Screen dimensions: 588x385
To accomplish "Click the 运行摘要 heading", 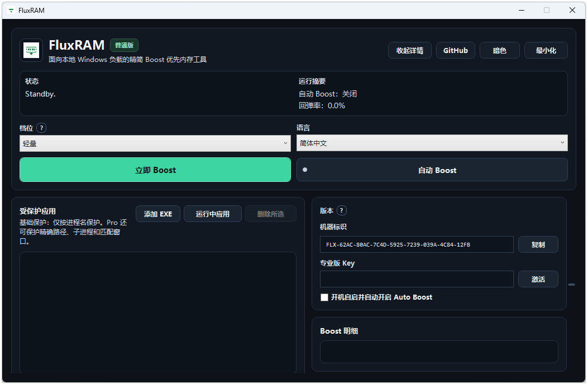I will (x=312, y=81).
